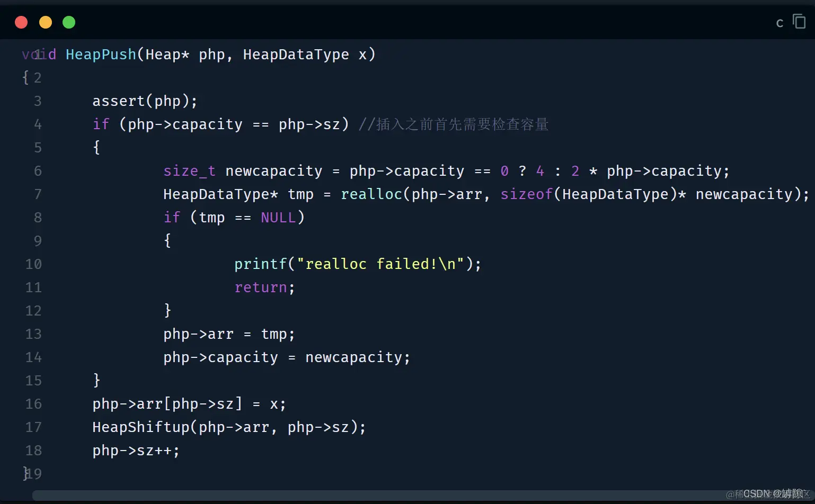Click the red close dot
815x504 pixels.
pos(21,22)
